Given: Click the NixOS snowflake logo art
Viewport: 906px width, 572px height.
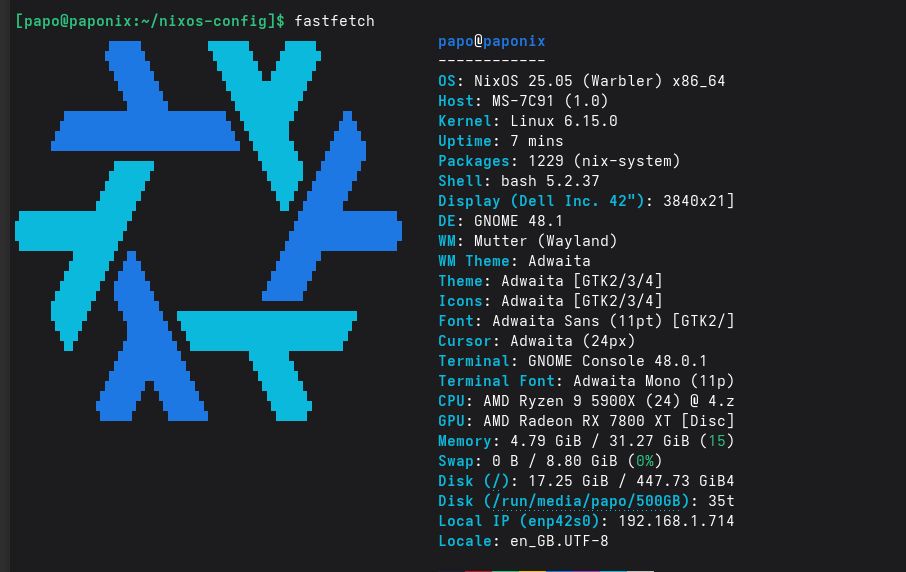Looking at the screenshot, I should pyautogui.click(x=208, y=231).
